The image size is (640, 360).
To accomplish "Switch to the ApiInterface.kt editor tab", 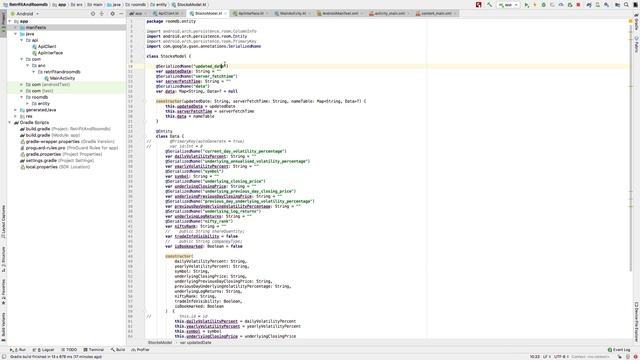I will click(x=250, y=13).
